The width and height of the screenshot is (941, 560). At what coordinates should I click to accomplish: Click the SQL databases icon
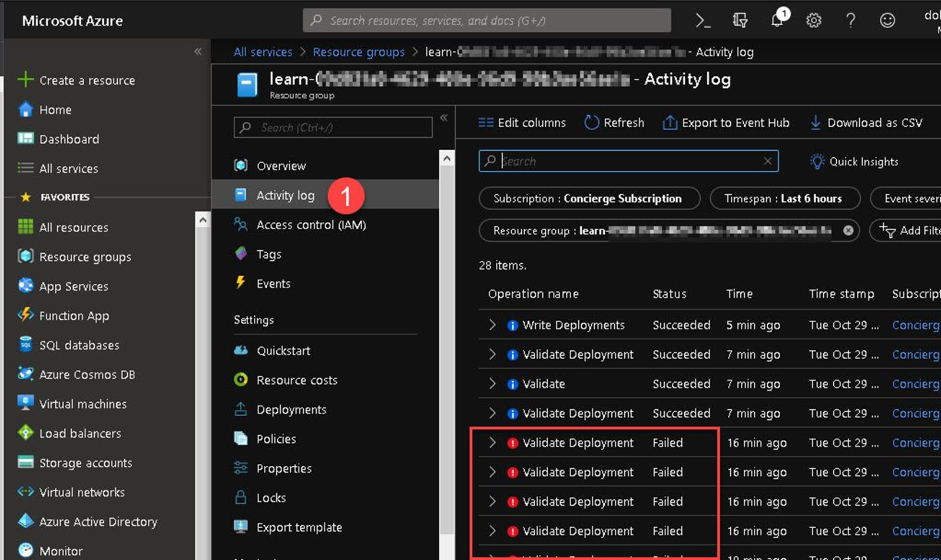click(25, 344)
